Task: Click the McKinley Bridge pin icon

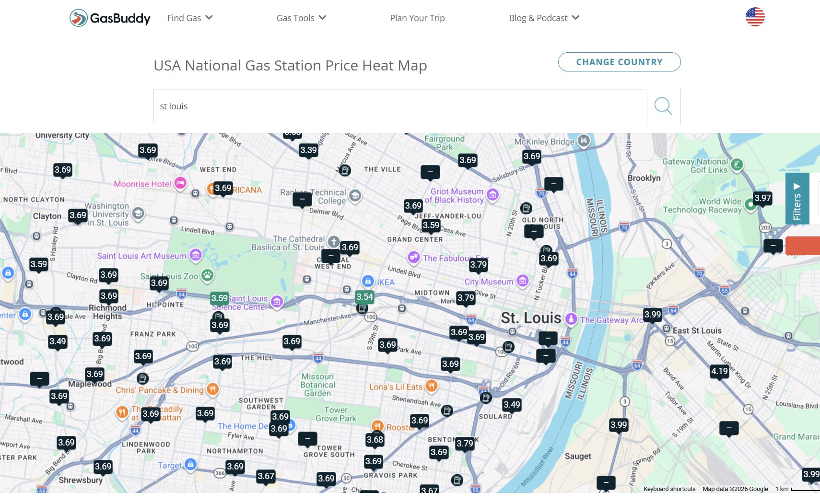Action: coord(584,141)
